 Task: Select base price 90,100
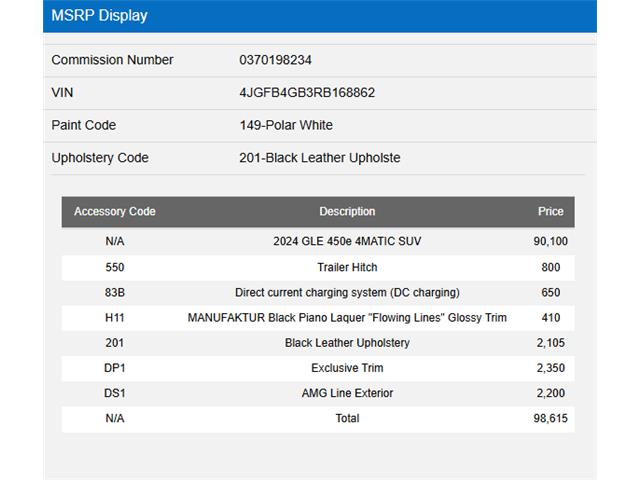click(551, 241)
